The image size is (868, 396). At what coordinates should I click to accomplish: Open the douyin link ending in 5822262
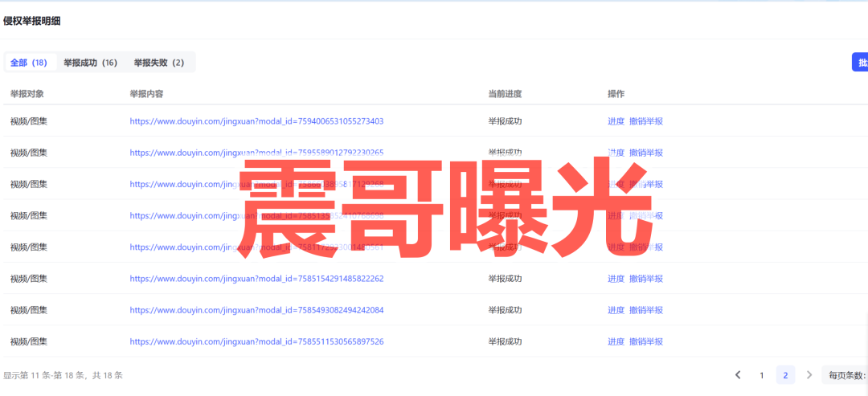pyautogui.click(x=256, y=279)
